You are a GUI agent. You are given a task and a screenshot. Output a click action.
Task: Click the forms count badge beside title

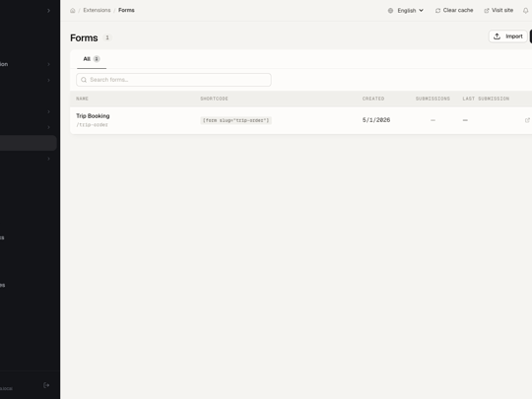coord(107,37)
